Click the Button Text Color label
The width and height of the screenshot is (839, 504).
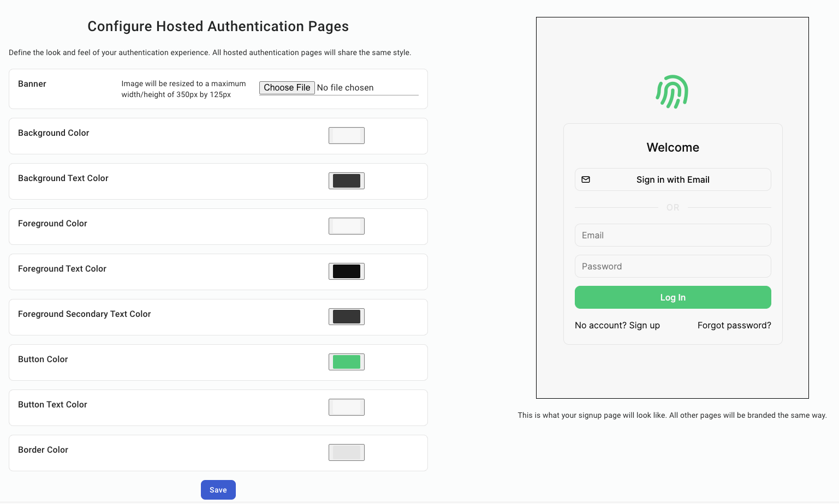(x=52, y=405)
